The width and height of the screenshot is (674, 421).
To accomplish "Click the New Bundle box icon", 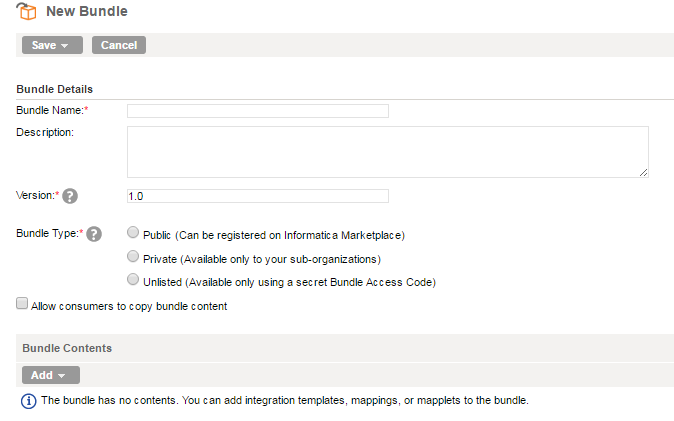I will click(x=26, y=11).
